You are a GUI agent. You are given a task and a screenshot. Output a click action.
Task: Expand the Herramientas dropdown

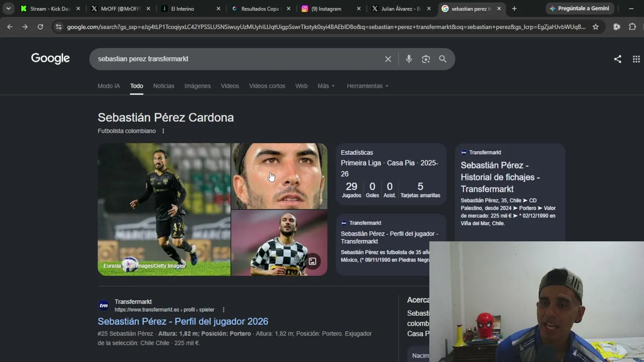click(368, 86)
